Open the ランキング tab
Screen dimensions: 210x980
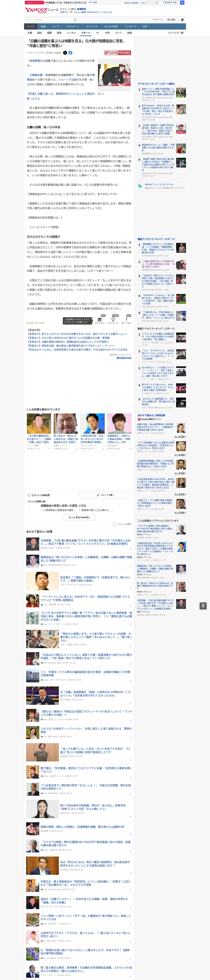(130, 27)
